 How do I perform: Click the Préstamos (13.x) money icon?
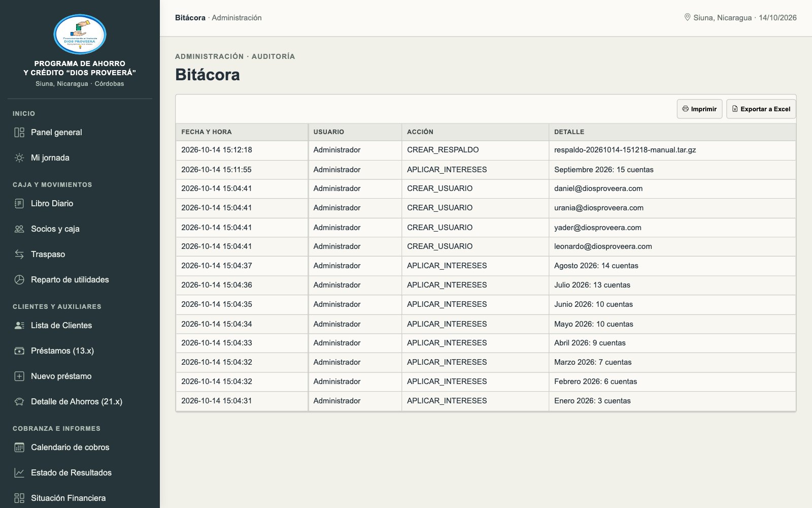tap(19, 351)
